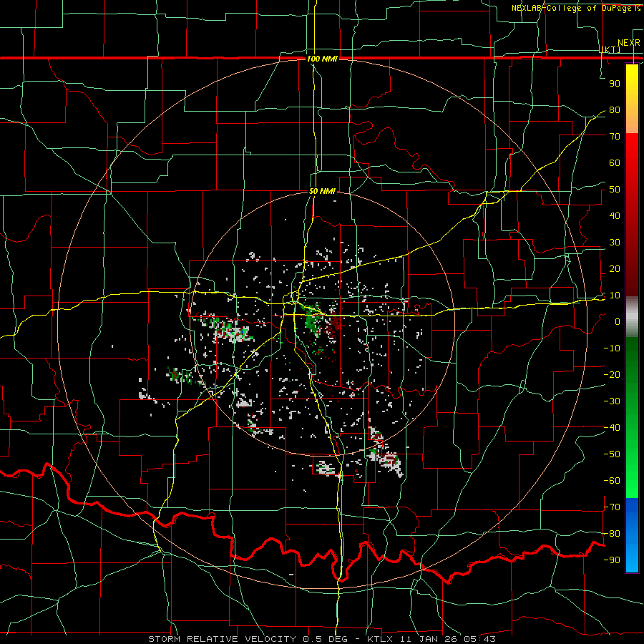Click the STORM RELATIVE VELOCITY caption text

click(x=222, y=639)
